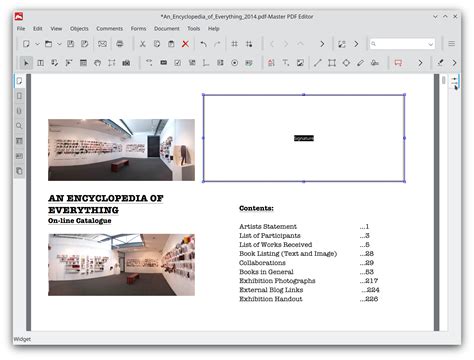This screenshot has width=474, height=360.
Task: Select the arrow Edit Document tool
Action: [26, 63]
